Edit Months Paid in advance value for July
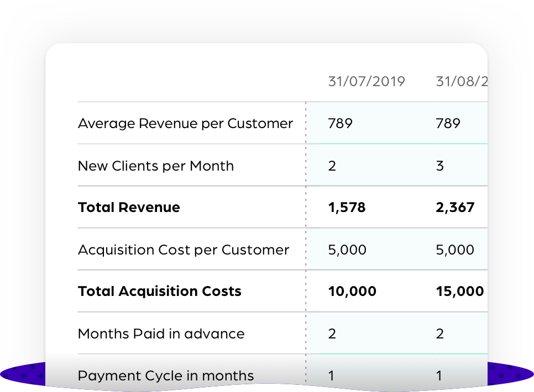Screen dimensions: 534x392 click(332, 333)
